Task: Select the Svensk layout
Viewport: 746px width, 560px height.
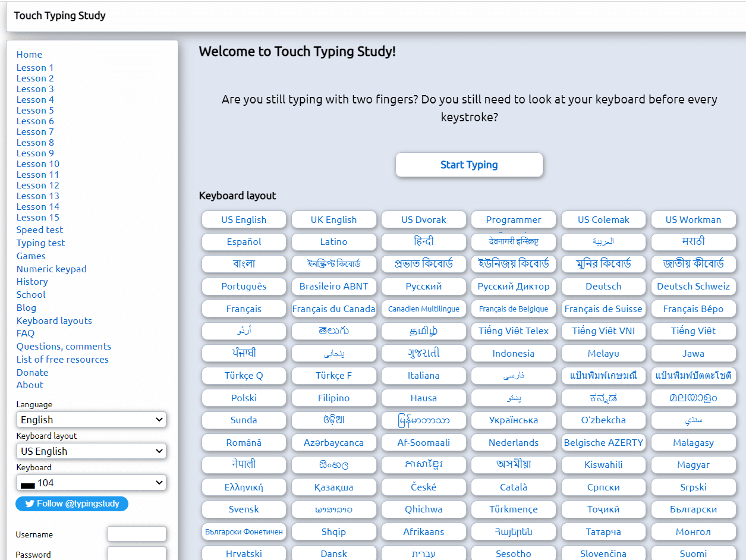Action: [x=244, y=509]
